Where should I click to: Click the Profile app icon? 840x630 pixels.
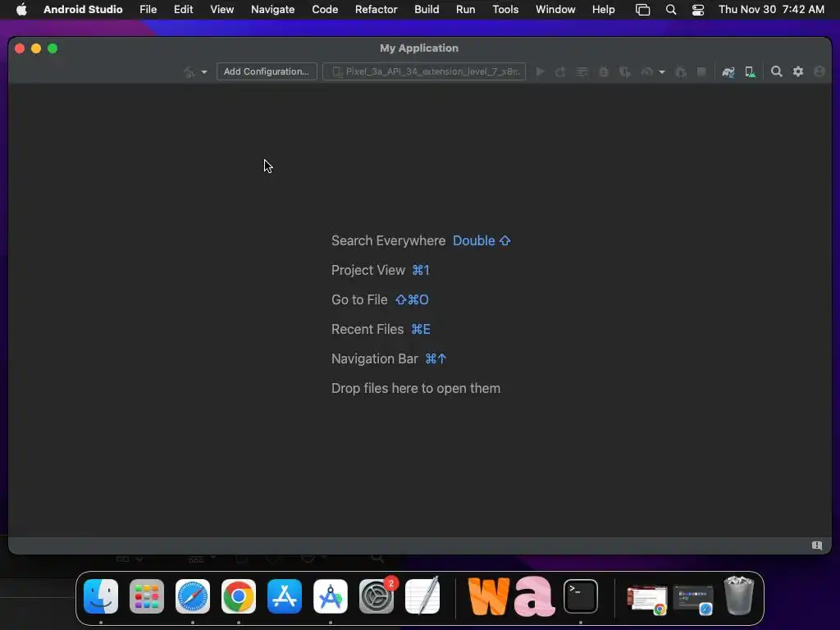[x=647, y=72]
